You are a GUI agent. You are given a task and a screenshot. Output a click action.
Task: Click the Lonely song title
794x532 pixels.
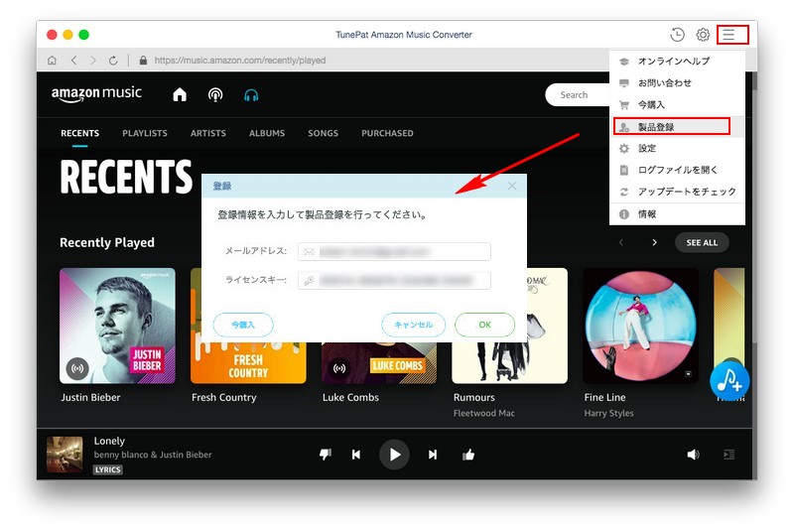tap(109, 441)
